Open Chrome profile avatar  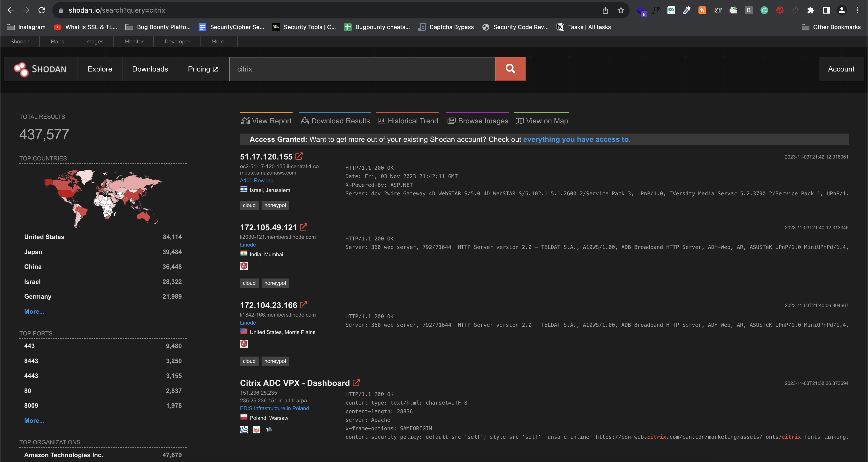(x=842, y=10)
